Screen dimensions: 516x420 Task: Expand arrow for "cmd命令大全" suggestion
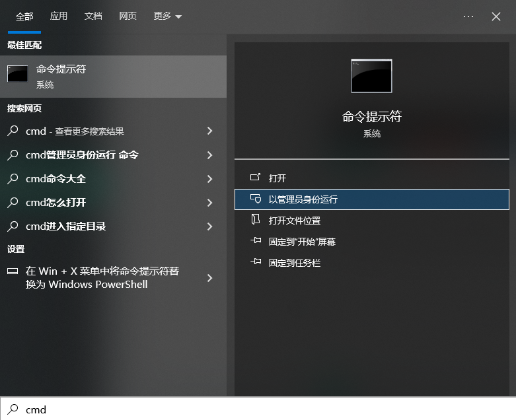[x=209, y=179]
